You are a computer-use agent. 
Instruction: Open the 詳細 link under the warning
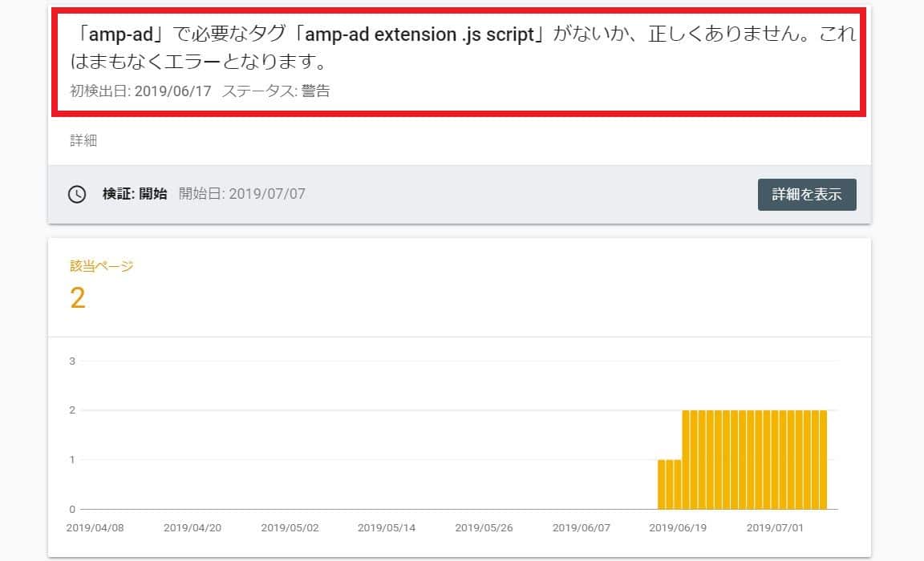coord(83,140)
